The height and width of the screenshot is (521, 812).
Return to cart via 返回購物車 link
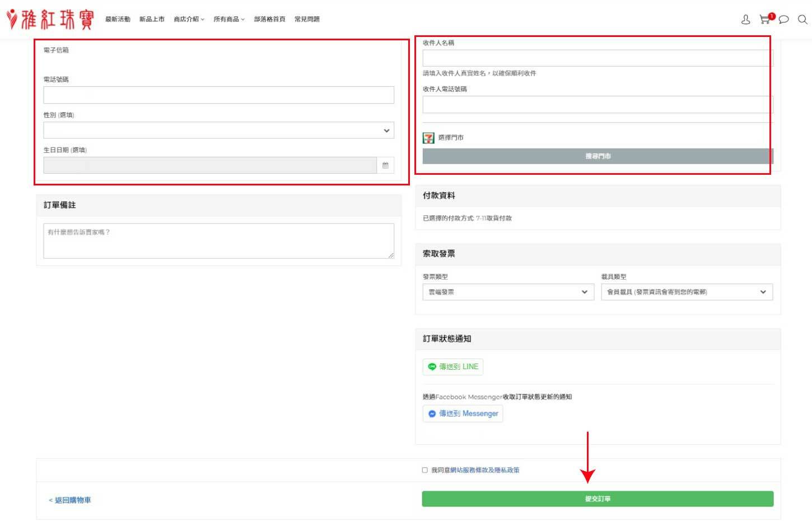(x=70, y=500)
